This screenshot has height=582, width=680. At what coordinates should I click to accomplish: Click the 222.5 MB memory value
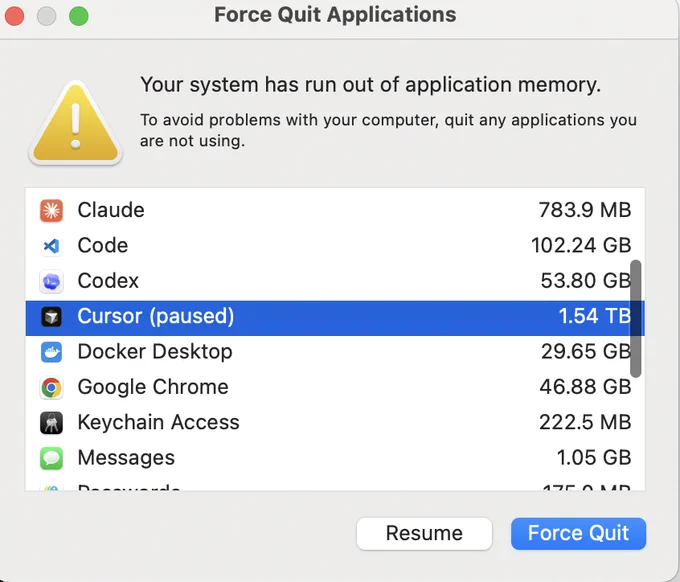point(585,422)
